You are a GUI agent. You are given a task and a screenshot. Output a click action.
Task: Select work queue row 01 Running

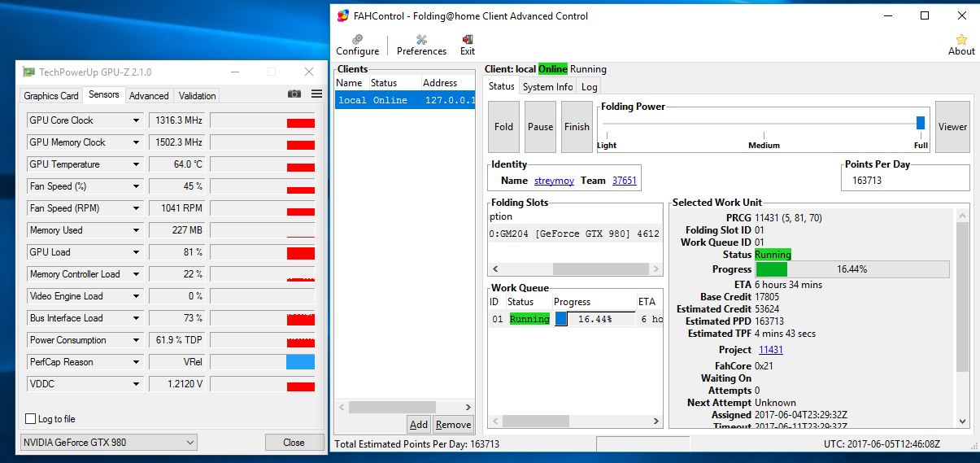[x=575, y=320]
